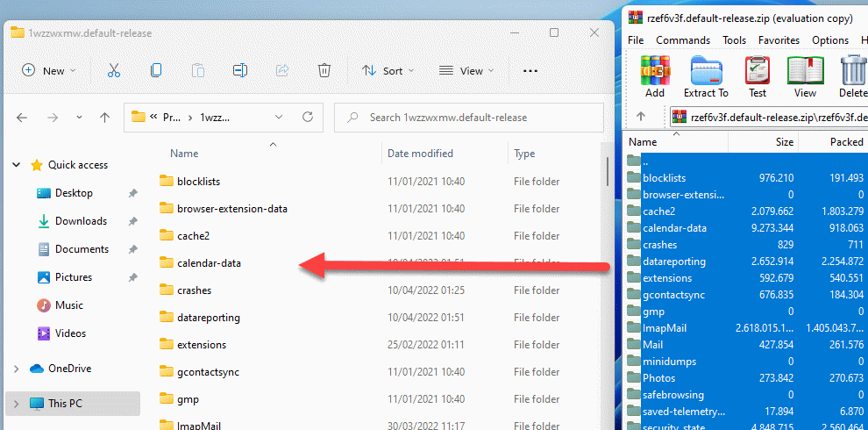Click the Paste icon in Explorer toolbar
868x430 pixels.
pos(198,70)
